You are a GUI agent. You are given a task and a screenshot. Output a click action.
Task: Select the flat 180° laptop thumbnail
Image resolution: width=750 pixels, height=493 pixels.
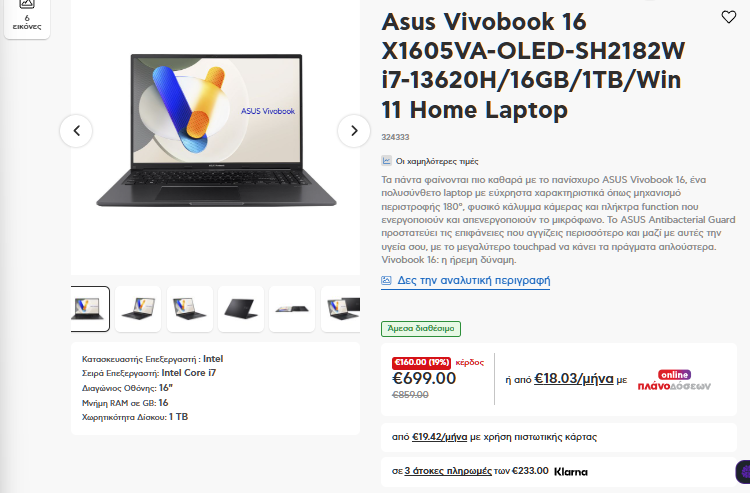pyautogui.click(x=292, y=309)
